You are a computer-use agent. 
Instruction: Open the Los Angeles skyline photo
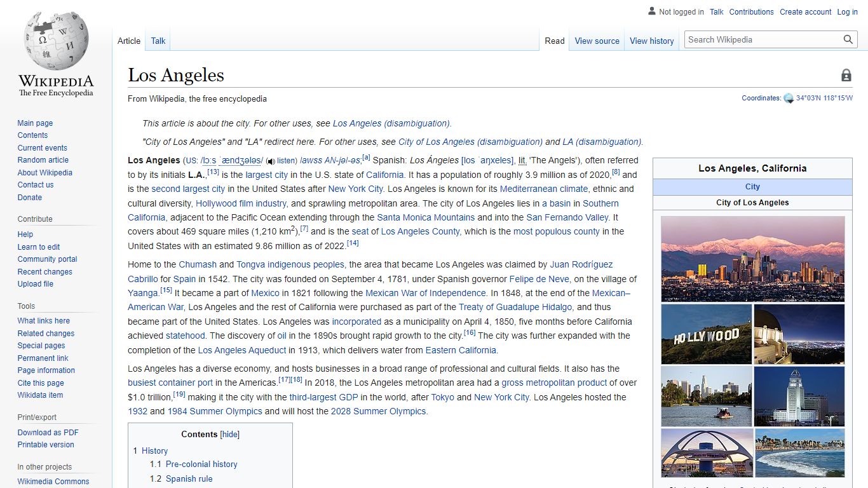[753, 259]
